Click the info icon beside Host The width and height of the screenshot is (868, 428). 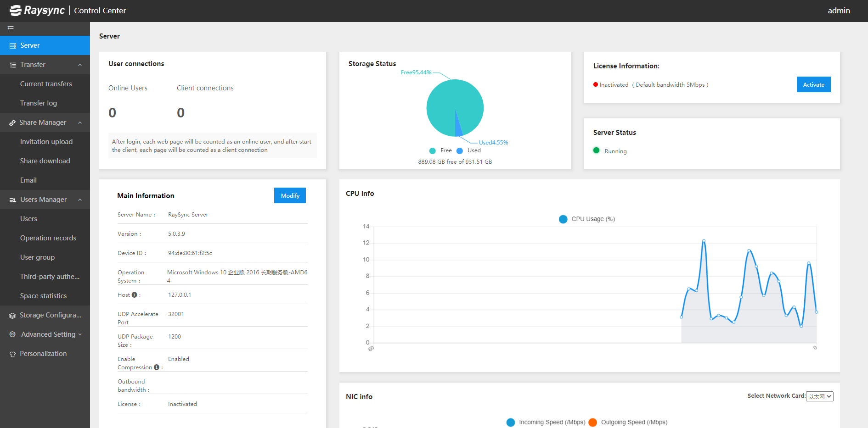[134, 295]
